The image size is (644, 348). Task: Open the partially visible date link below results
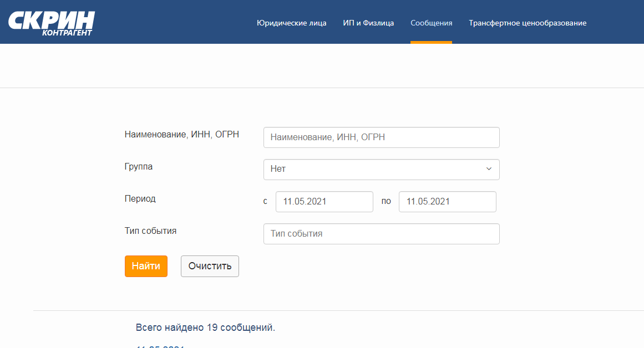point(160,346)
